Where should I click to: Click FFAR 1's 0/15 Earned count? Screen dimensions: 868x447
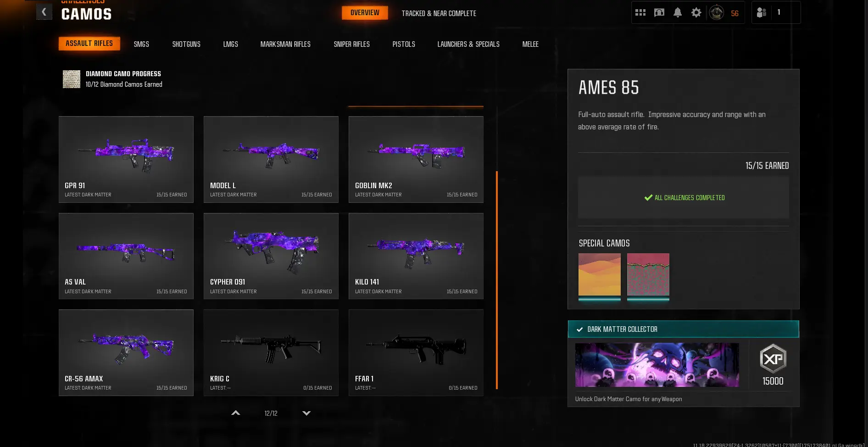[x=463, y=388]
